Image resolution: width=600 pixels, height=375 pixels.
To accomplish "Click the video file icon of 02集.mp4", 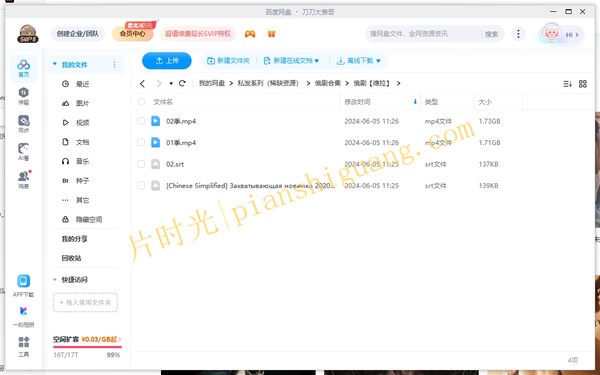I will (155, 121).
